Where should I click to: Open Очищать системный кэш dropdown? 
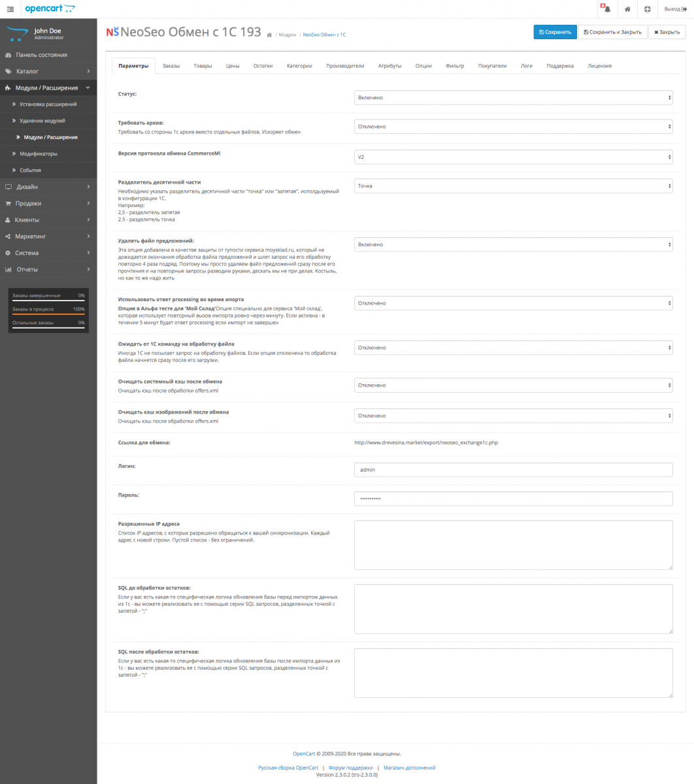(x=513, y=385)
